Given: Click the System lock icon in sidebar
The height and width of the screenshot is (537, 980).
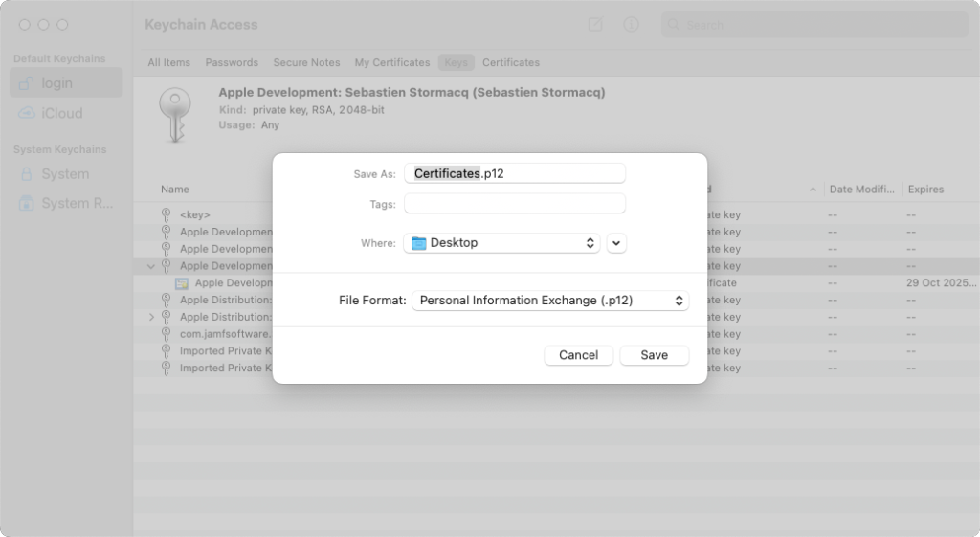Looking at the screenshot, I should tap(26, 174).
